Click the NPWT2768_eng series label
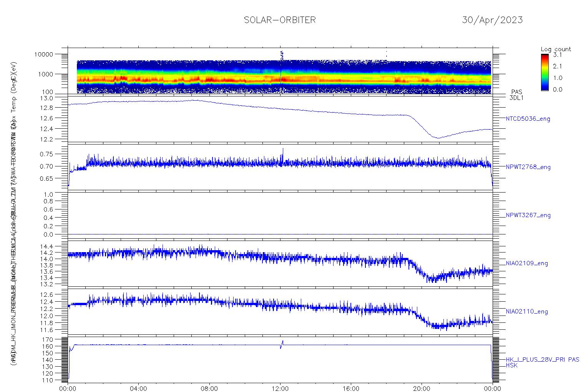Screen dimensions: 581x392 tap(528, 167)
